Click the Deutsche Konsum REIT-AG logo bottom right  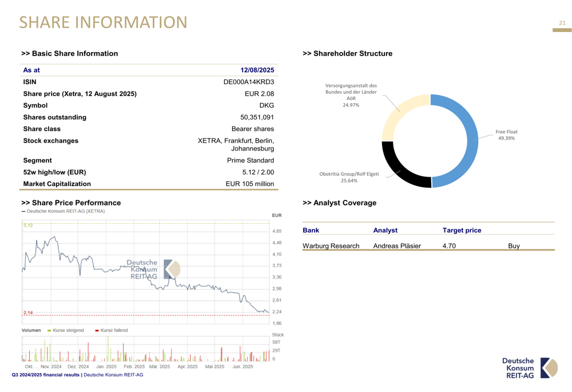(530, 368)
